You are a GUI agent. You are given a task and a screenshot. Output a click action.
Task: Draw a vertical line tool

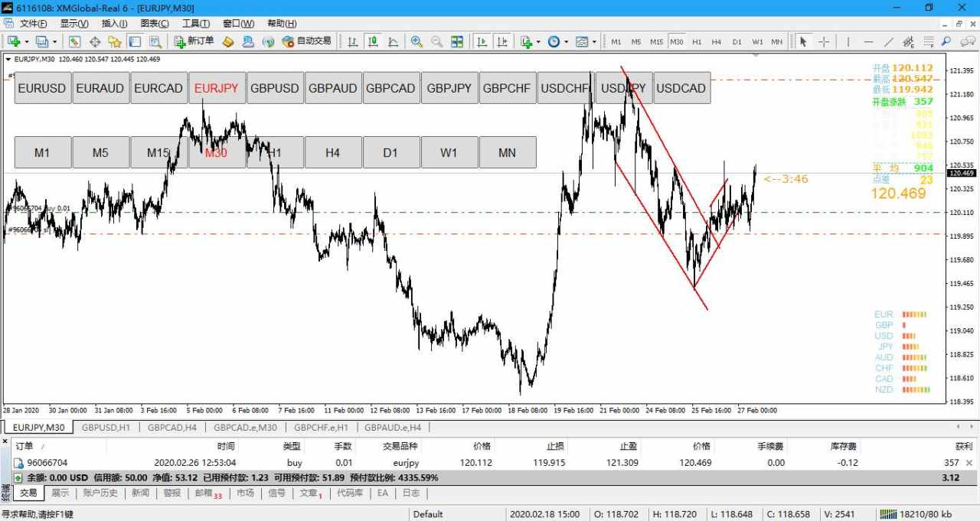(x=848, y=41)
